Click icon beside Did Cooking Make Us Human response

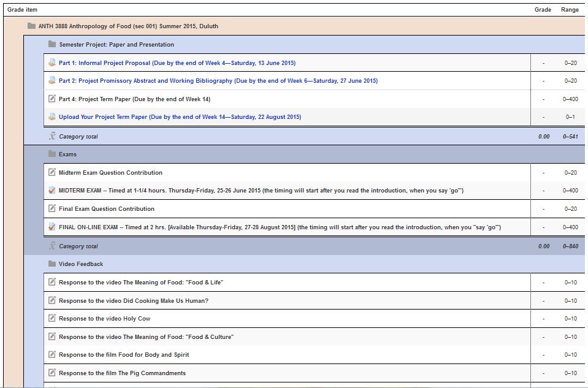point(52,300)
